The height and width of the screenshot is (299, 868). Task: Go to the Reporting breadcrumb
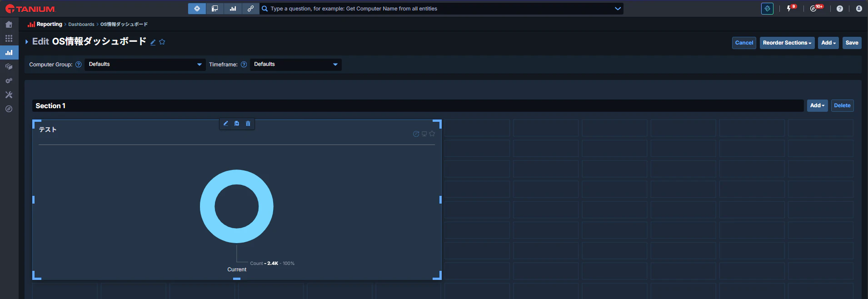click(x=45, y=25)
